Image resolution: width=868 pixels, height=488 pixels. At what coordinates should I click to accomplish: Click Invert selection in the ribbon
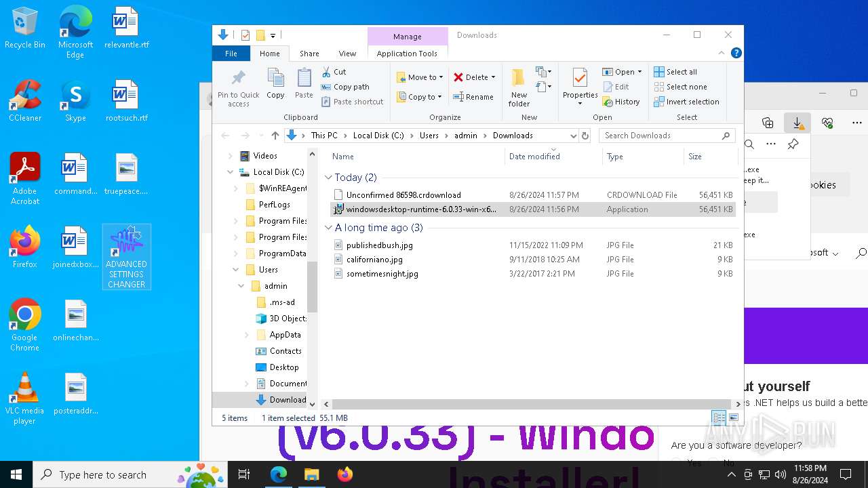[686, 102]
